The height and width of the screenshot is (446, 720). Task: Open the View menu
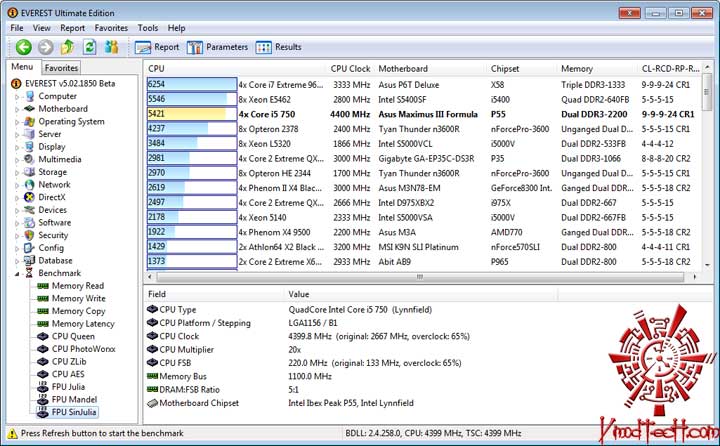(41, 28)
